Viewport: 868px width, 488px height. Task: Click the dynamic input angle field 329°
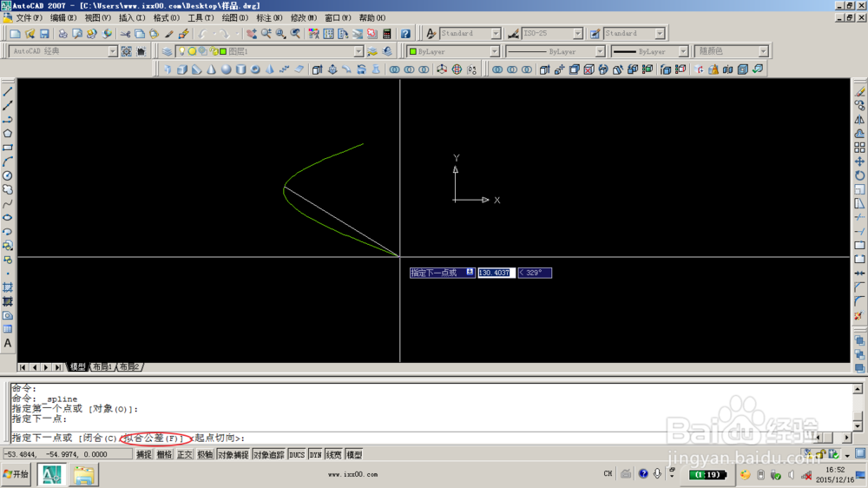click(535, 273)
